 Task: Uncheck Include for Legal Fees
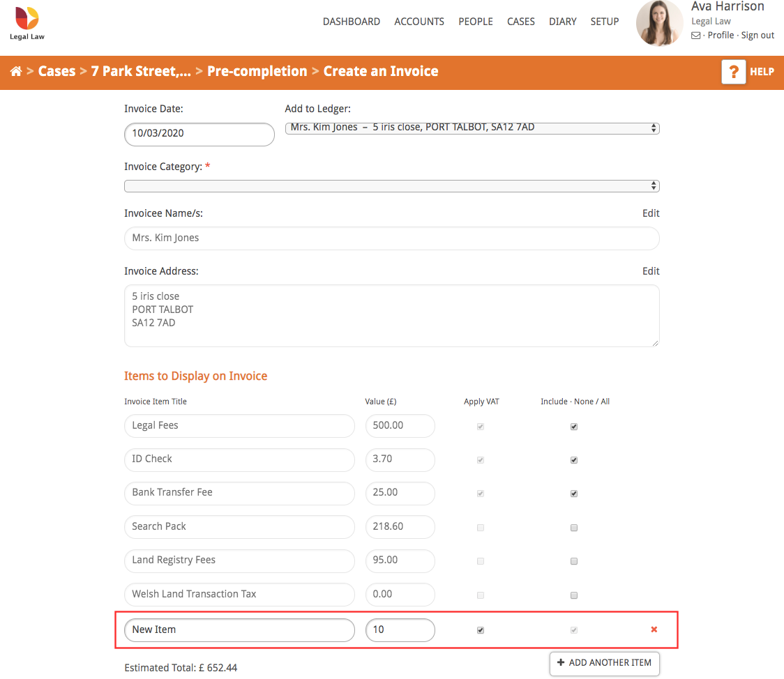(x=573, y=426)
